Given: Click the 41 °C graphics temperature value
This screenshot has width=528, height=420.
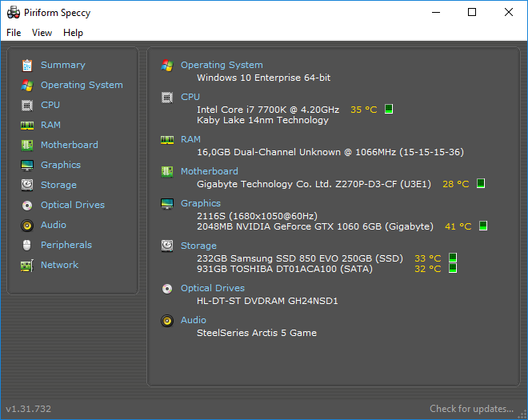Looking at the screenshot, I should pos(458,226).
